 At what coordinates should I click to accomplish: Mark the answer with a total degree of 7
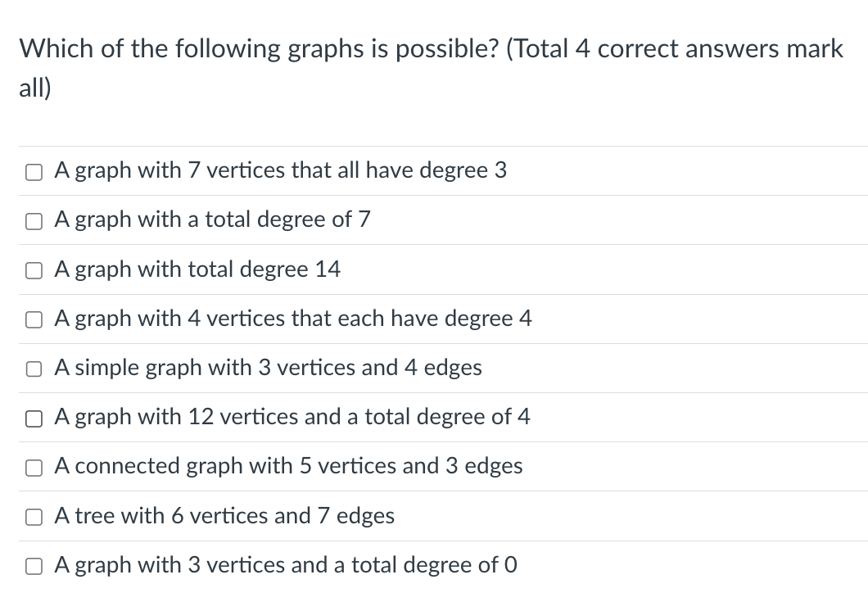click(x=34, y=220)
